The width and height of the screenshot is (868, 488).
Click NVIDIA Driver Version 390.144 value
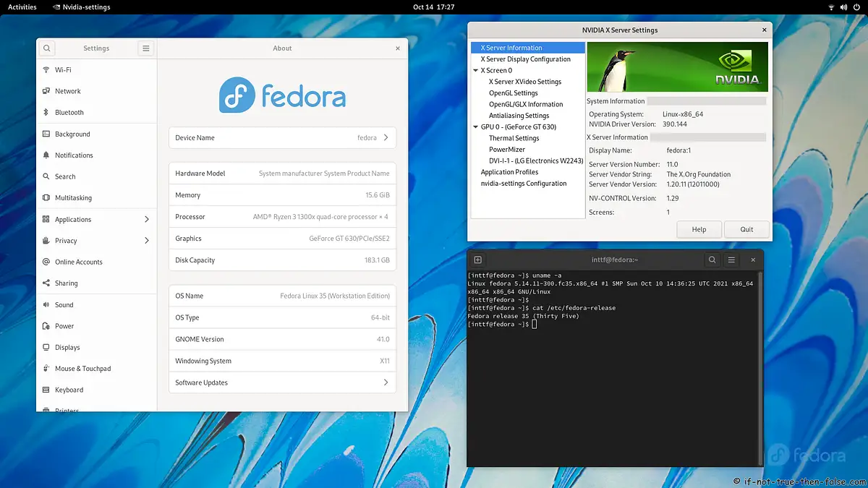tap(675, 124)
